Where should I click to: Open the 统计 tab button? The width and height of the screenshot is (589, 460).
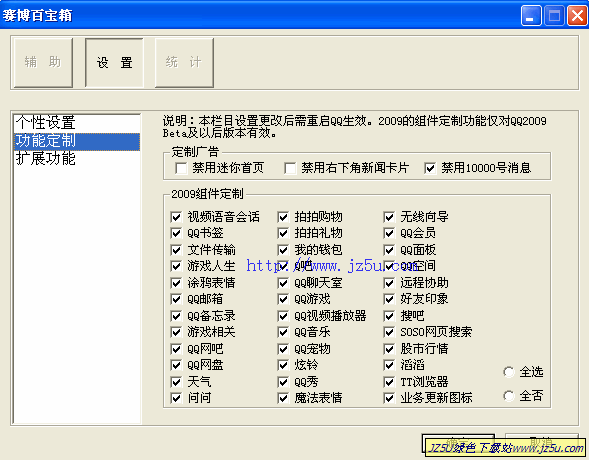pyautogui.click(x=184, y=62)
